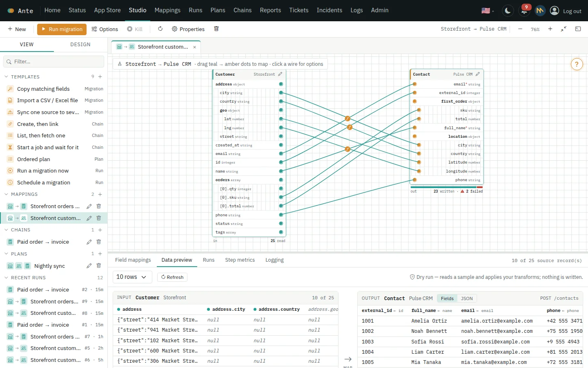
Task: Click the Refresh button
Action: pyautogui.click(x=172, y=277)
